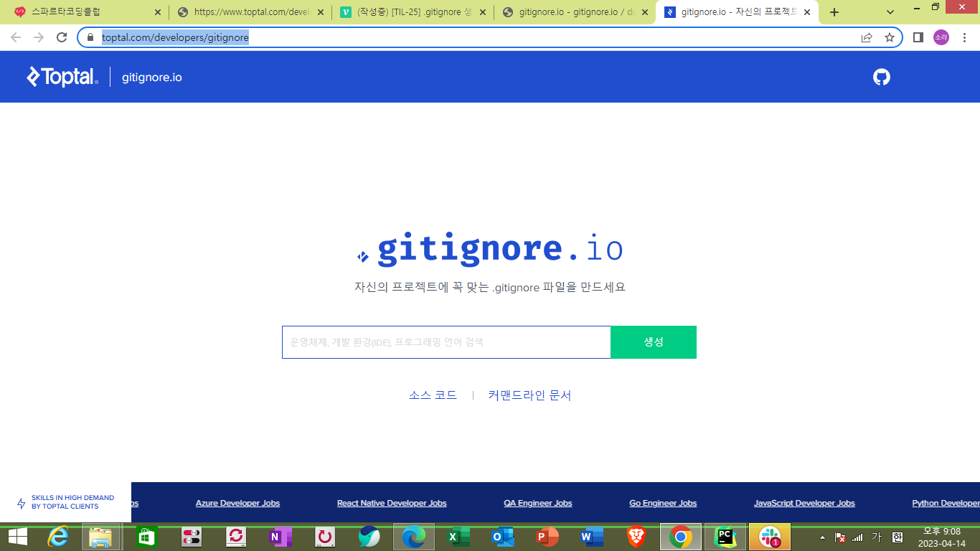Launch Microsoft Edge from the taskbar
This screenshot has width=980, height=551.
click(413, 537)
